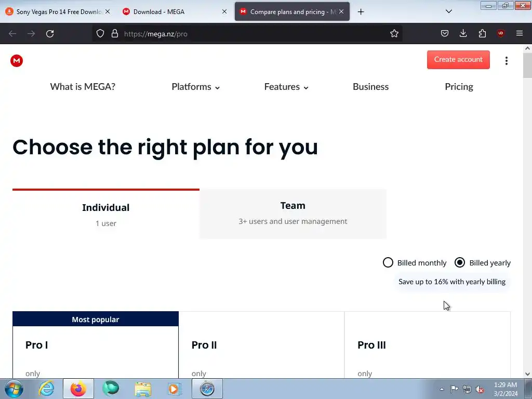
Task: Bookmark this page with the star
Action: point(394,33)
